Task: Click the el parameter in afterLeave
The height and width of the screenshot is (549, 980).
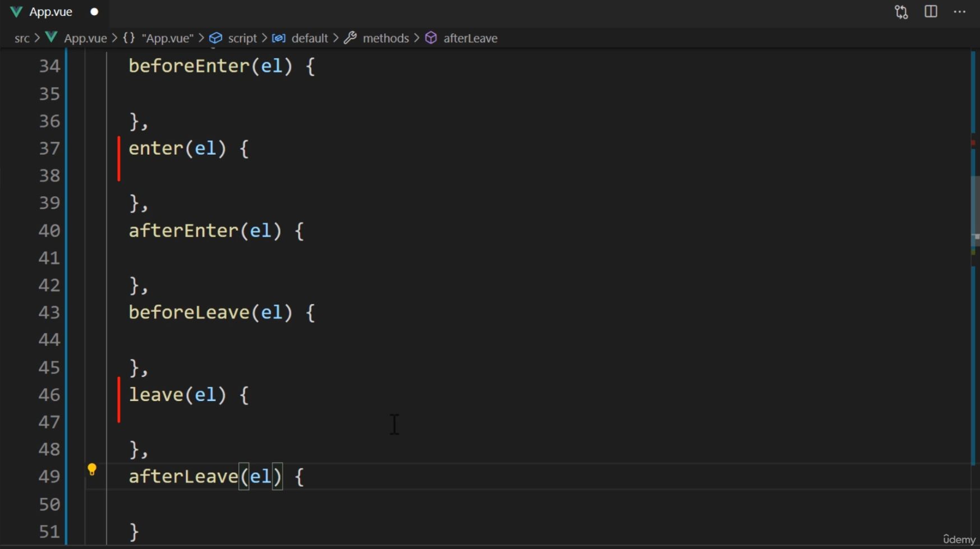Action: click(x=261, y=477)
